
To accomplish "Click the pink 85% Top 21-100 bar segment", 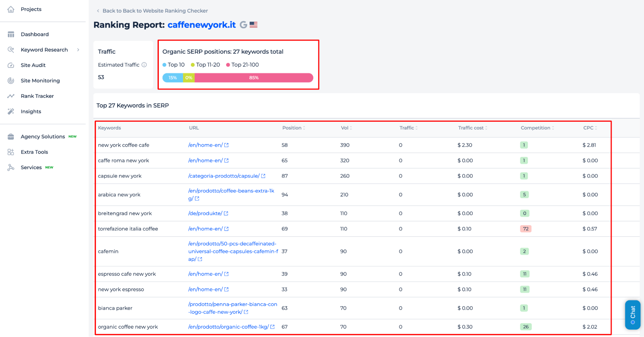I will click(254, 78).
